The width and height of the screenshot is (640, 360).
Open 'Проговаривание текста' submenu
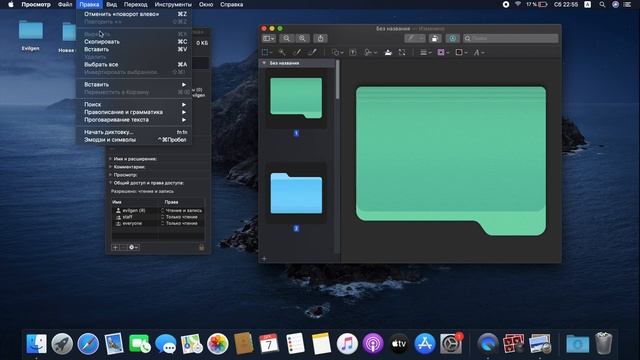[x=135, y=120]
